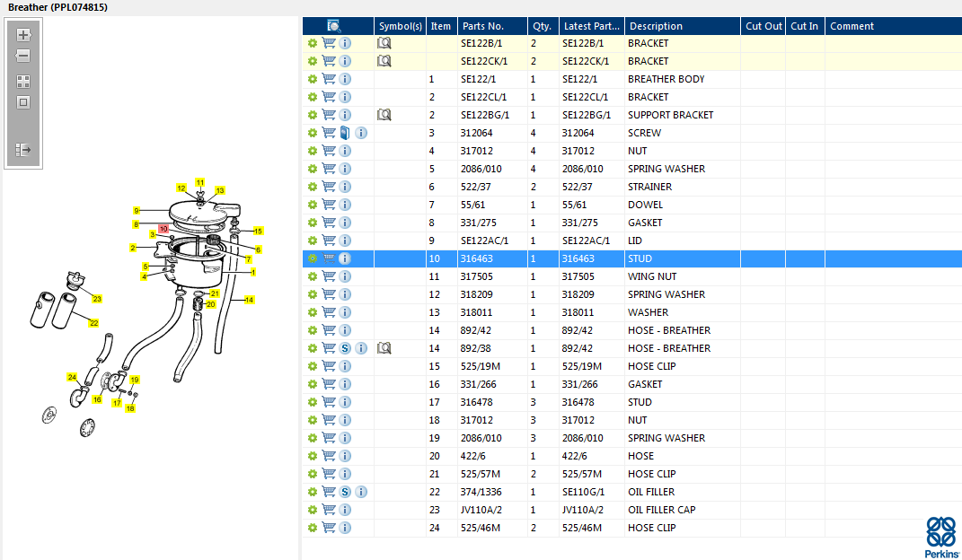Click the Comment column header
962x560 pixels.
point(893,26)
